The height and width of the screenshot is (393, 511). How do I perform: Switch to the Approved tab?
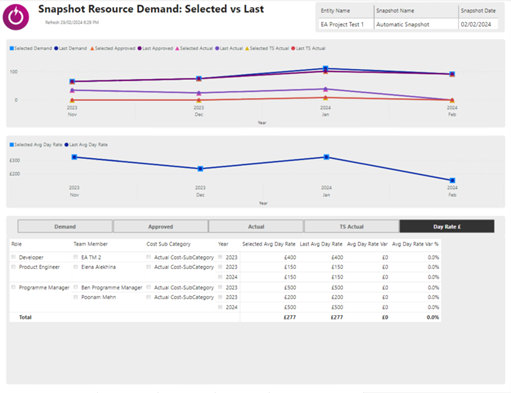point(161,226)
